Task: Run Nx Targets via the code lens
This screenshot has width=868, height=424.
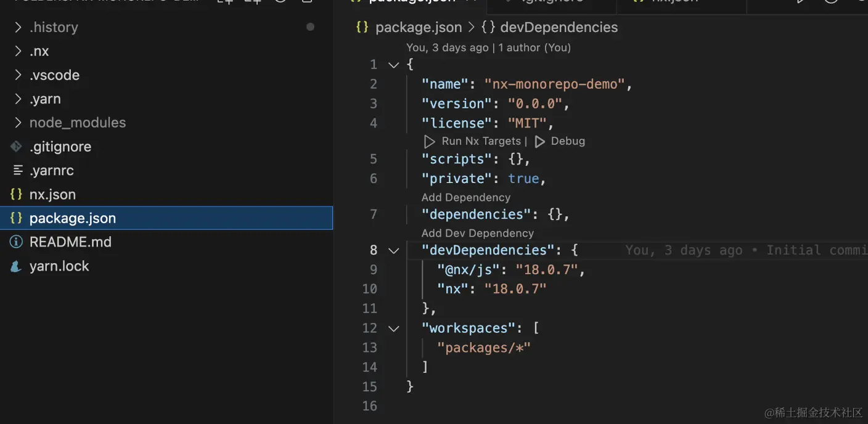Action: pyautogui.click(x=481, y=141)
